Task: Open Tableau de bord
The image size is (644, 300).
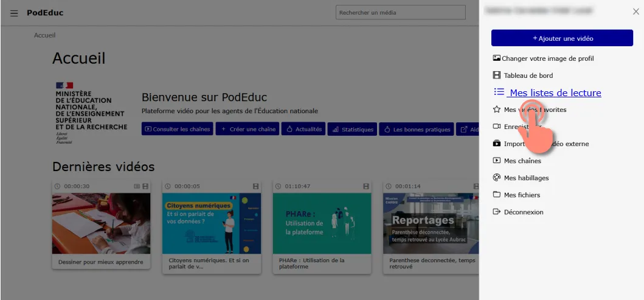Action: (x=523, y=75)
